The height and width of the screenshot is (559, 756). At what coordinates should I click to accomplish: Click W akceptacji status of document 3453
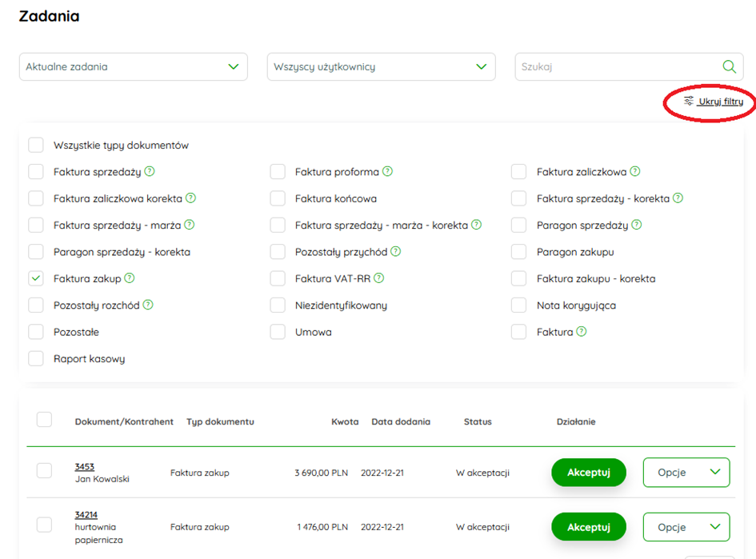[482, 473]
